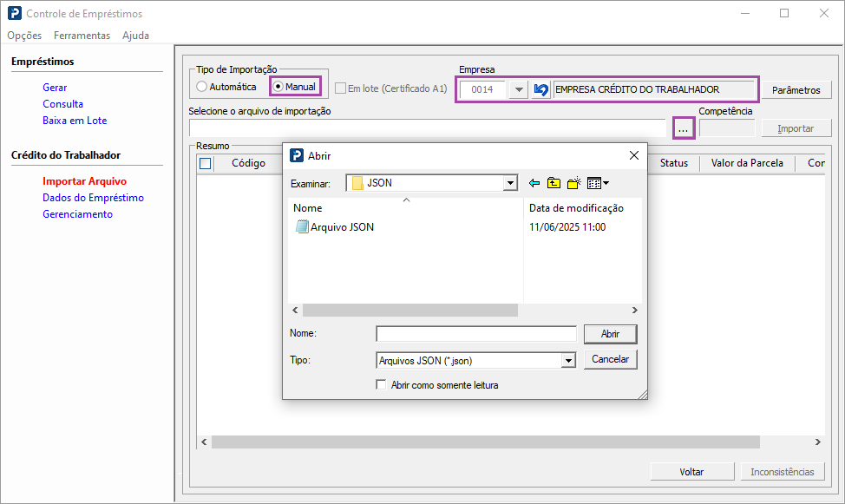Click the Empresa code field 0014
This screenshot has height=504, width=845.
483,89
